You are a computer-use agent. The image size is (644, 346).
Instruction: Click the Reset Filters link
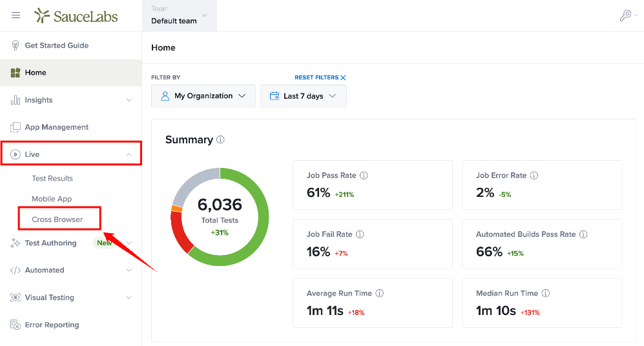tap(320, 77)
